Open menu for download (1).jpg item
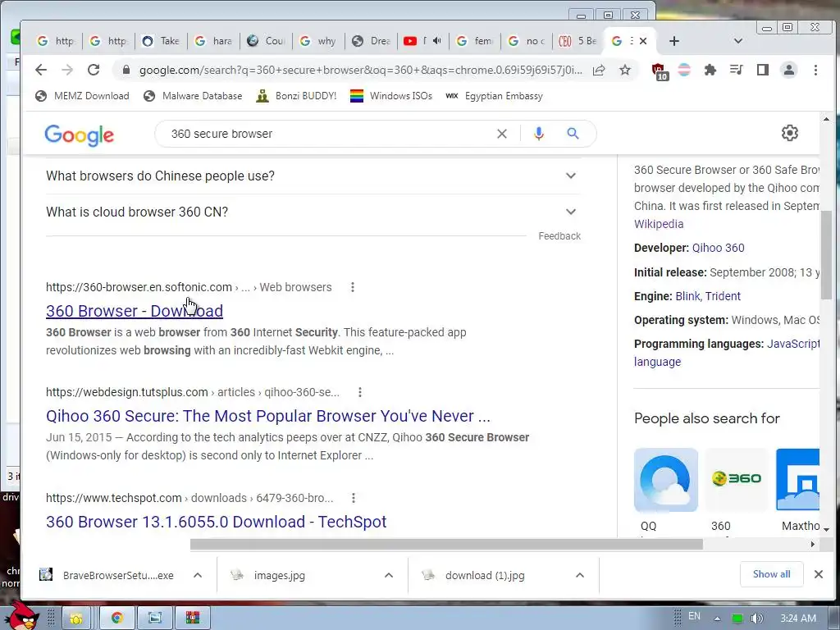The width and height of the screenshot is (840, 630). [580, 575]
